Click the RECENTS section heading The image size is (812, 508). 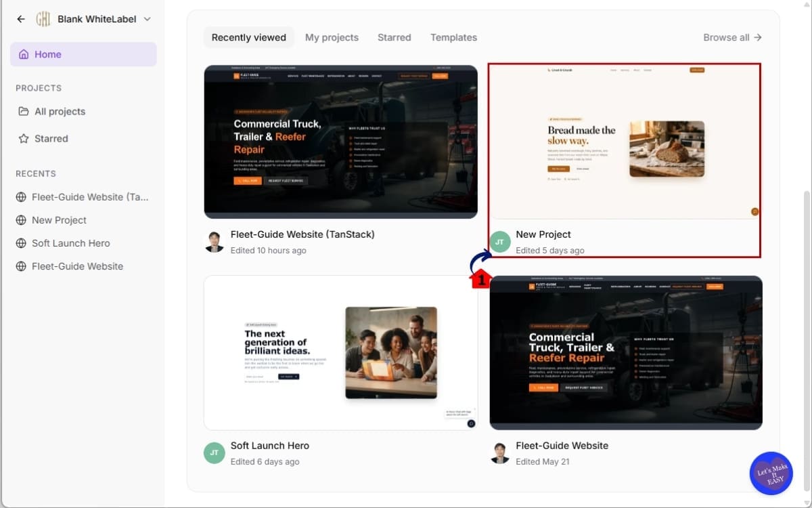(x=36, y=173)
